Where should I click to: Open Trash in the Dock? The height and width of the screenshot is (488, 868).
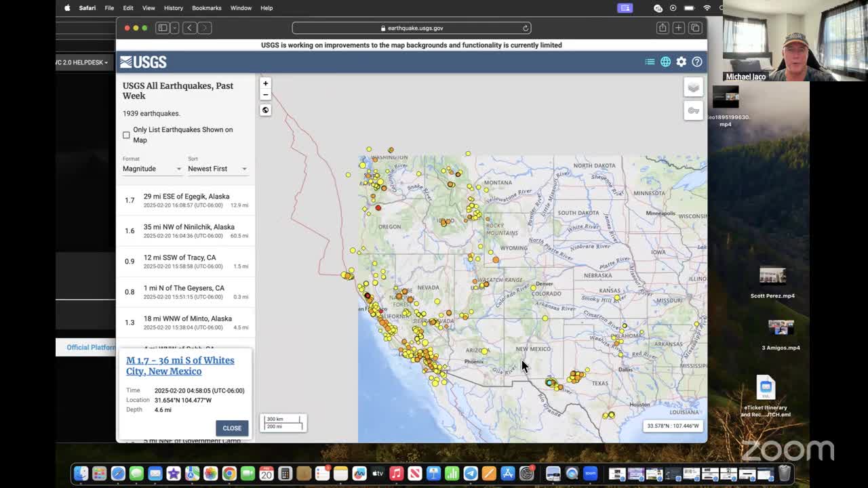pos(785,473)
